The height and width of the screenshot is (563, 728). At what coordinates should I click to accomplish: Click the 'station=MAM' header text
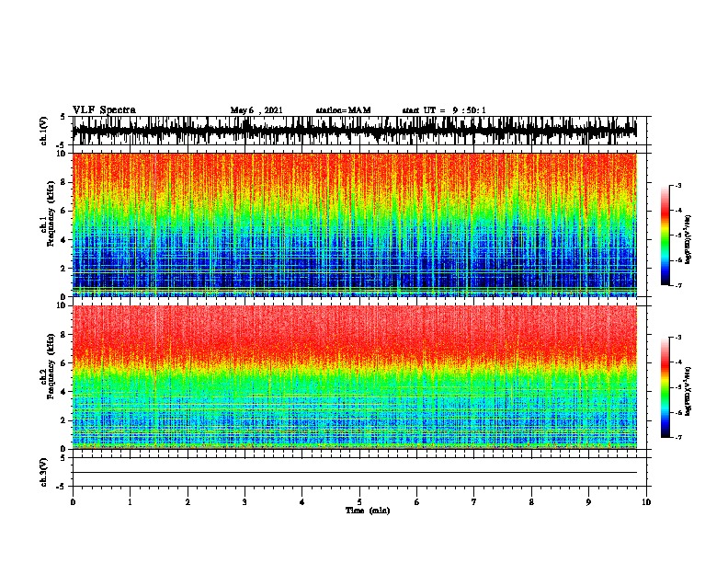(x=343, y=110)
